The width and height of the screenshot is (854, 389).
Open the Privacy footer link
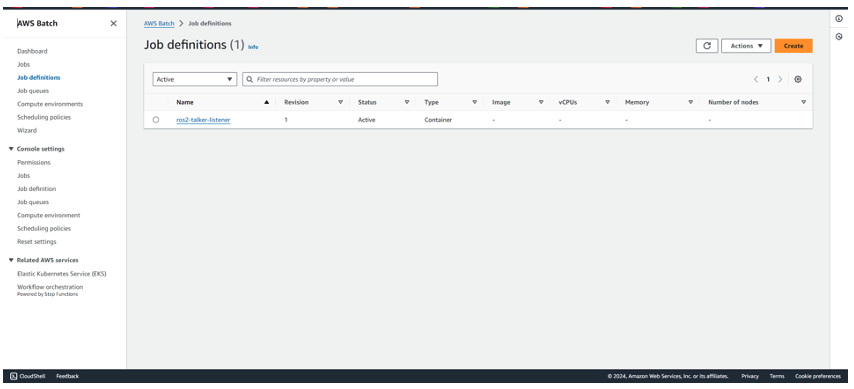point(750,376)
